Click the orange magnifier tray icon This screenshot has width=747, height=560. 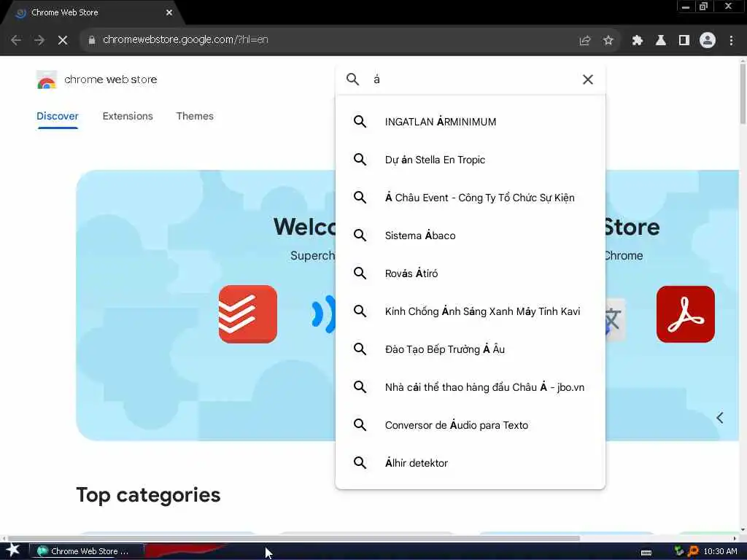[693, 551]
